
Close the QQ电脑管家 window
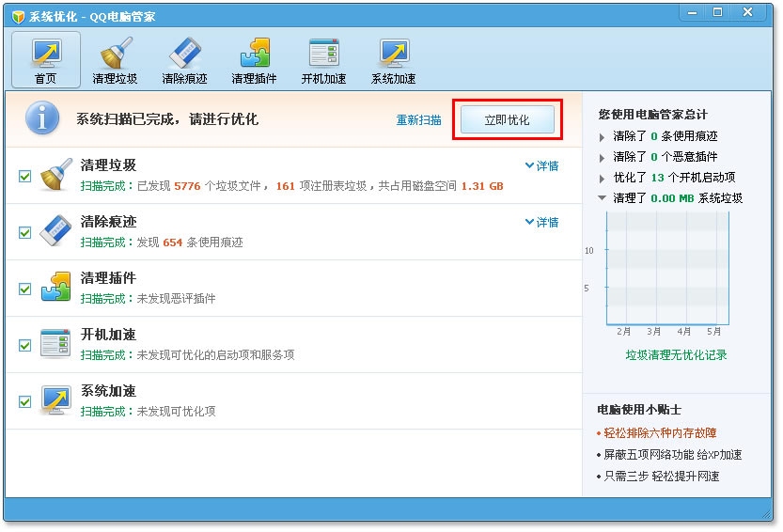pyautogui.click(x=747, y=12)
